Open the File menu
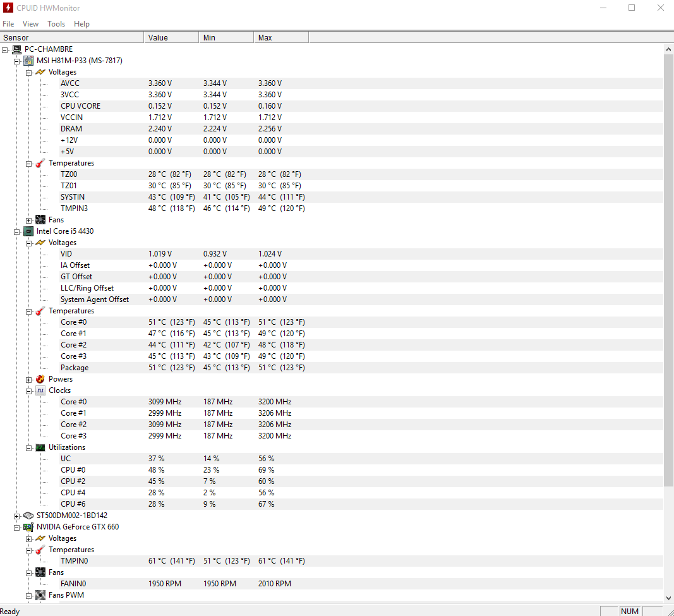 point(8,24)
